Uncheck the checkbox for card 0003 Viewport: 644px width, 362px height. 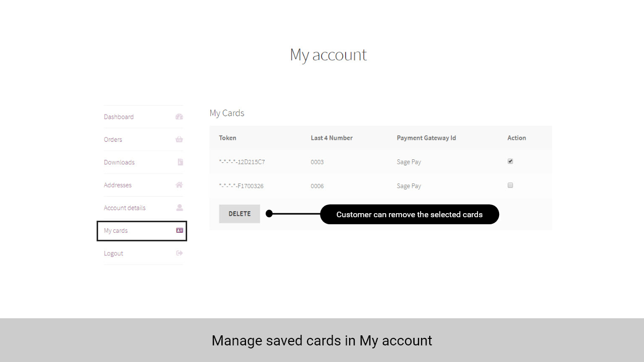coord(510,161)
